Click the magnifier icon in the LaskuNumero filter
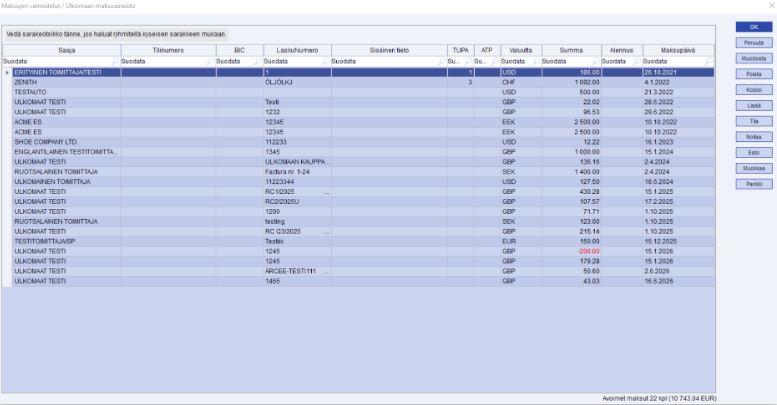The width and height of the screenshot is (777, 405). click(326, 61)
